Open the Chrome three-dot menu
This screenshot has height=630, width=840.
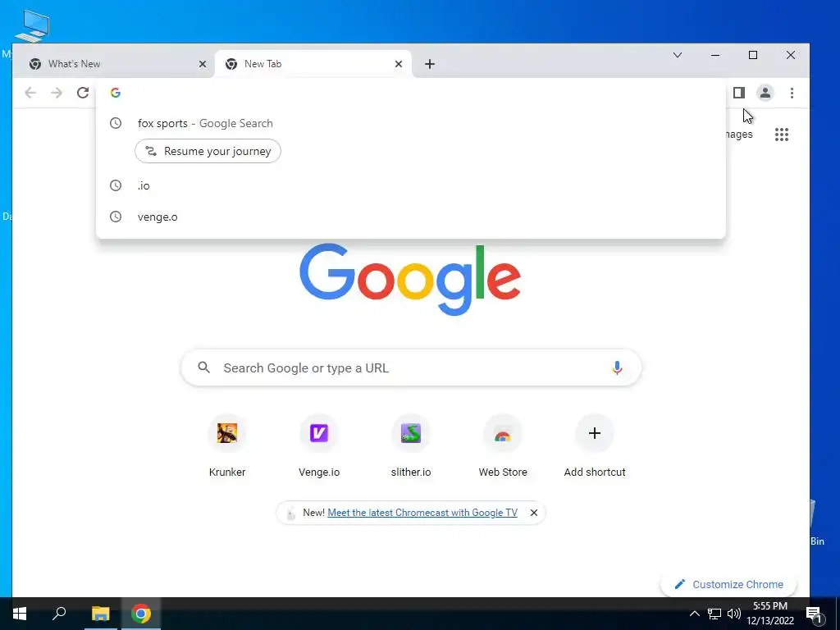coord(792,93)
